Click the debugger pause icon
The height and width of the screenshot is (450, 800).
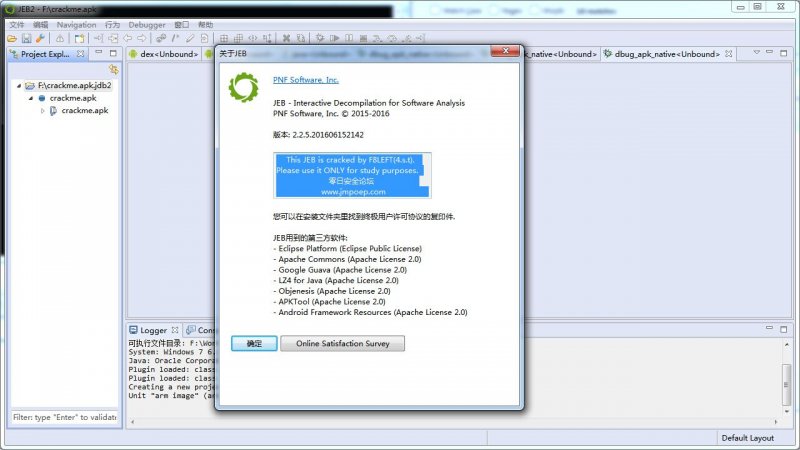coord(349,38)
